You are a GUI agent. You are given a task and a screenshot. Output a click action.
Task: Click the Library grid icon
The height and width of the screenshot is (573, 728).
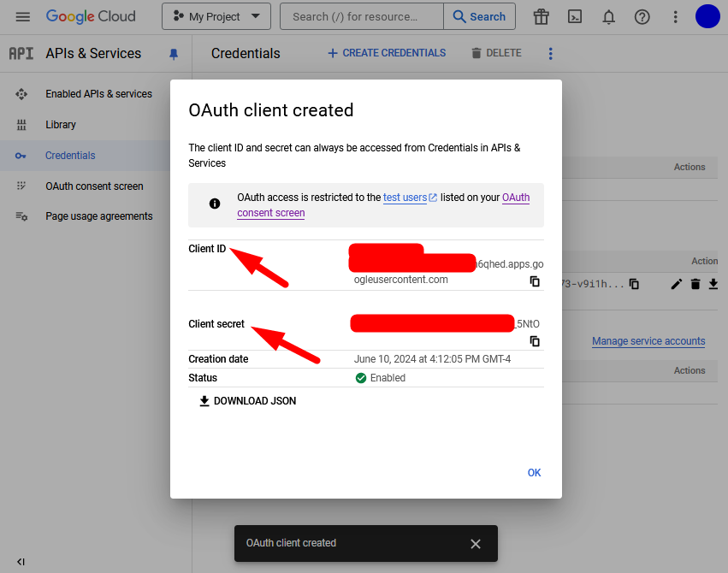coord(21,125)
